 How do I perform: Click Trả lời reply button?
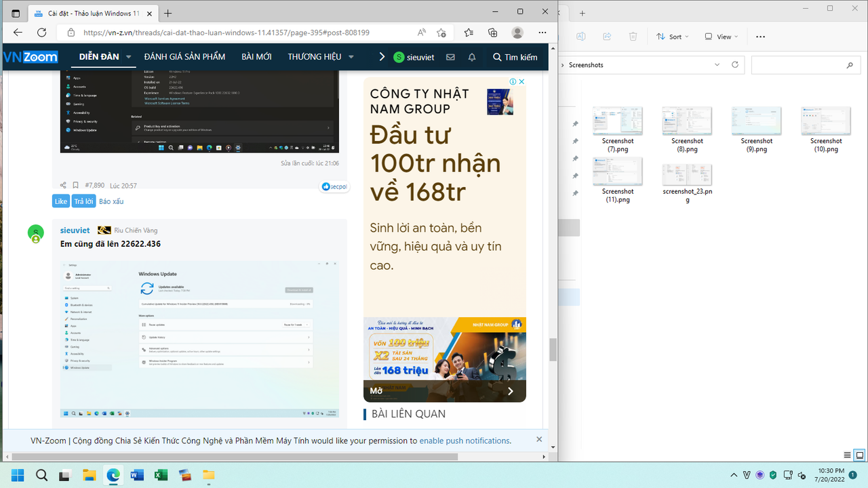pos(83,201)
